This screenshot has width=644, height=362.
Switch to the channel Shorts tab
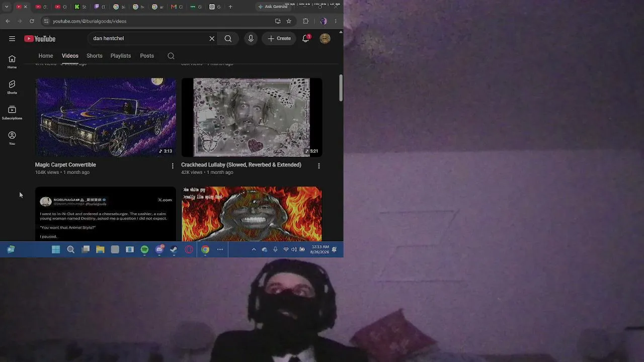[x=95, y=56]
